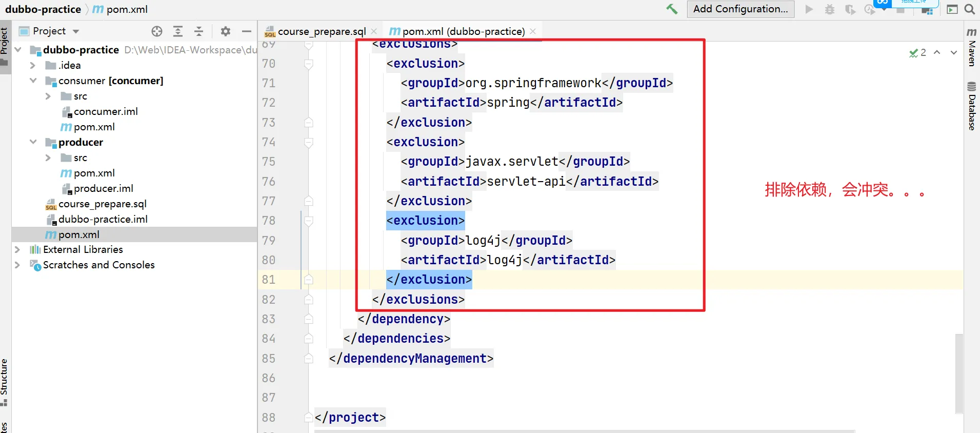Expand the src folder under producer

point(48,158)
